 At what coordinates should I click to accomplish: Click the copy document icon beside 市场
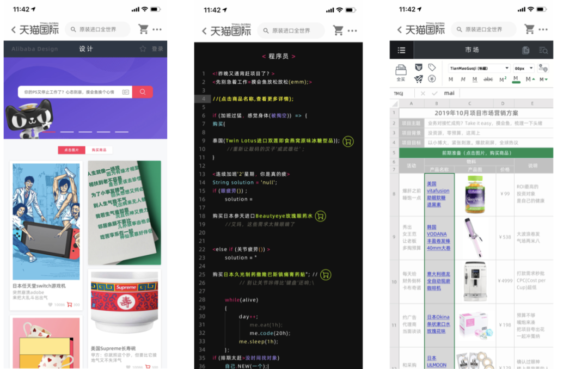coord(525,50)
